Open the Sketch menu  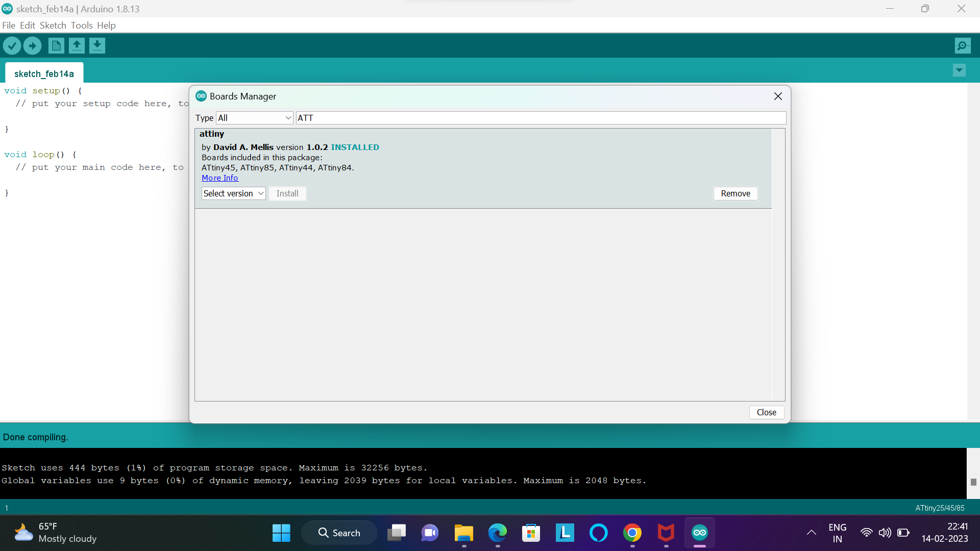53,25
